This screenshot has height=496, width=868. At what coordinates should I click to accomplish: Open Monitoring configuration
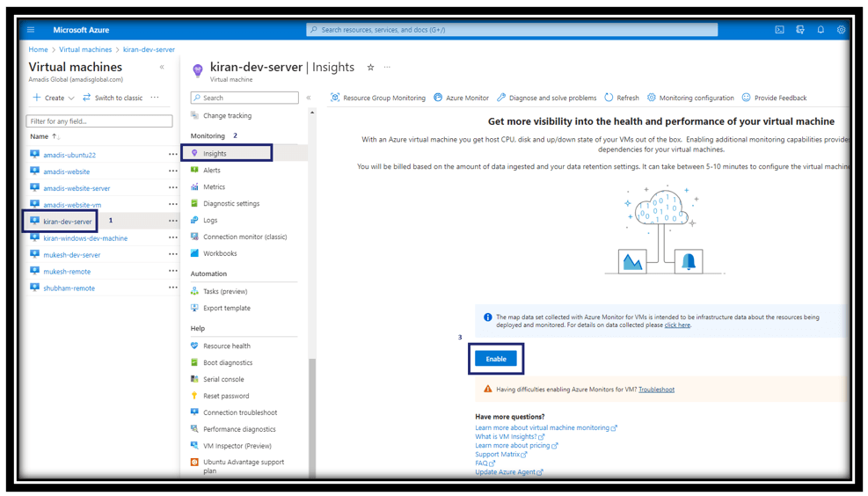pos(690,98)
